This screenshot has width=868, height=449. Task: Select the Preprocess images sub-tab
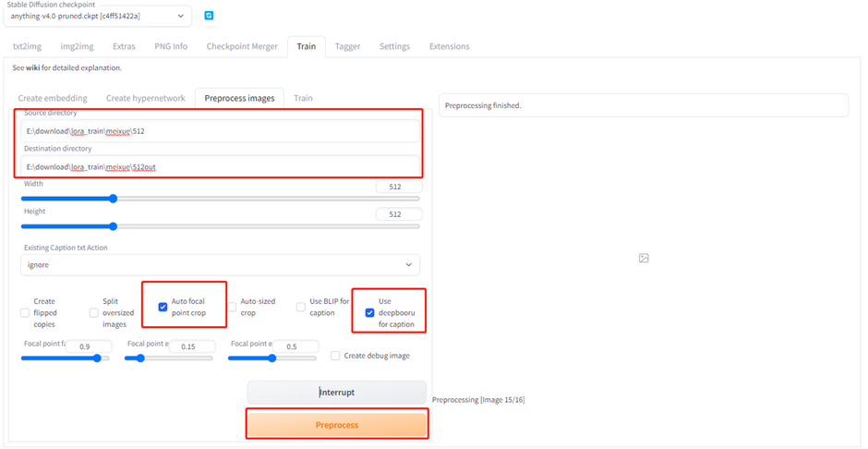(x=239, y=98)
